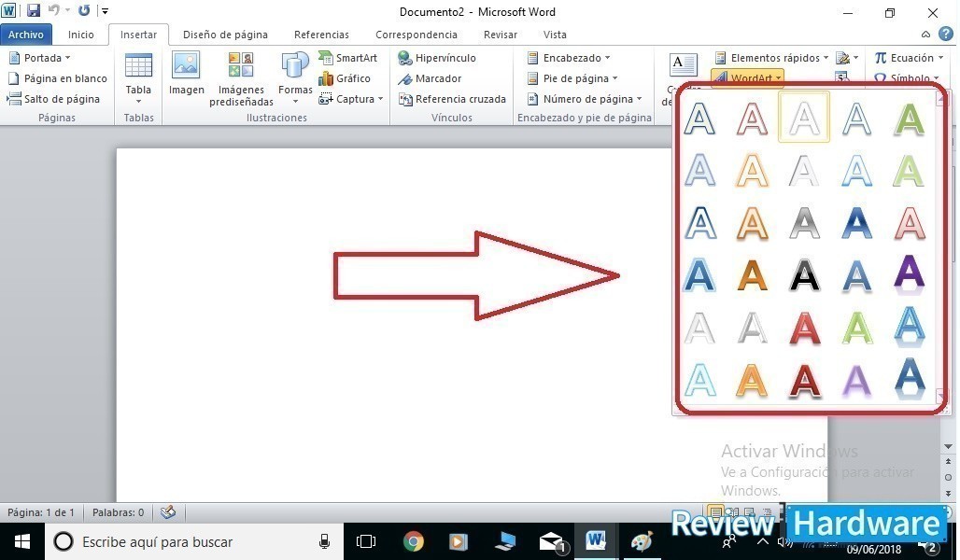Choose the dark purple WordArt style
Image resolution: width=960 pixels, height=560 pixels.
coord(910,274)
